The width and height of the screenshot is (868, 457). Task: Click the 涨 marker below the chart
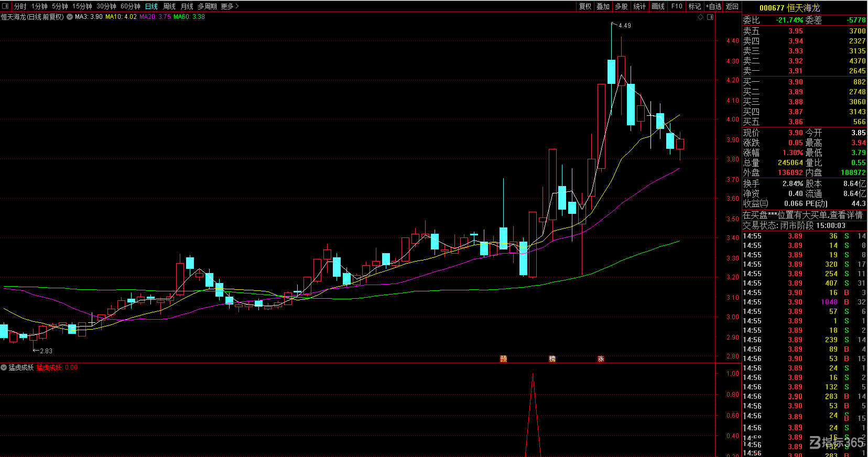(x=601, y=358)
